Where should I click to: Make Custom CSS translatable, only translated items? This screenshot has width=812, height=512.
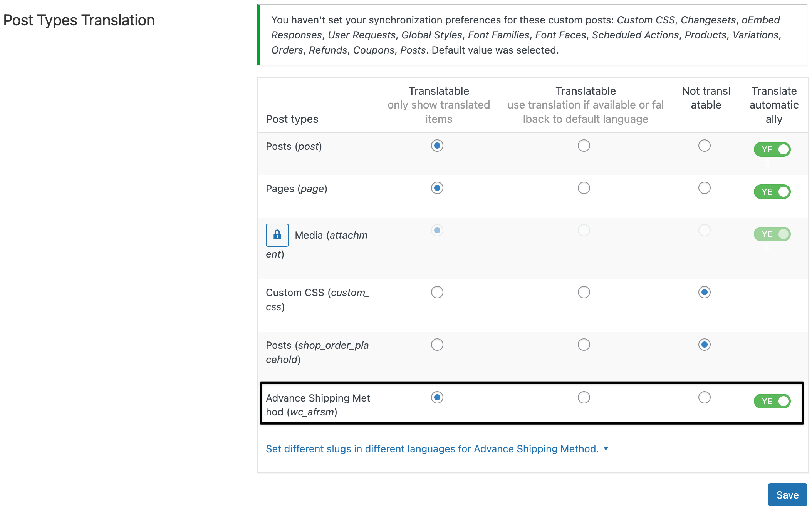[x=437, y=292]
